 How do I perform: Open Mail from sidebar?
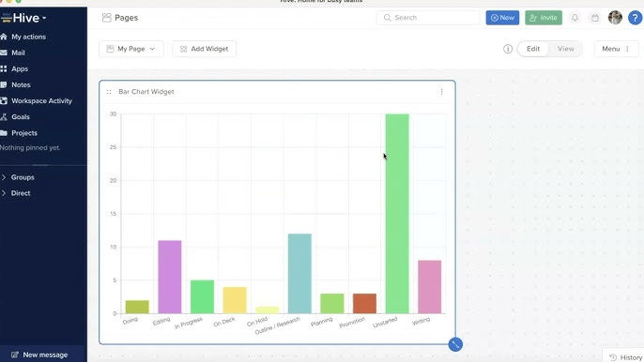point(18,53)
